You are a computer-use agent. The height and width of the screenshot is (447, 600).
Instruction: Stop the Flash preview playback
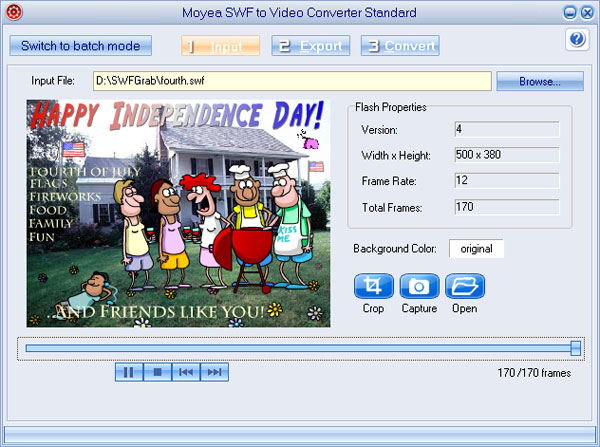(157, 372)
